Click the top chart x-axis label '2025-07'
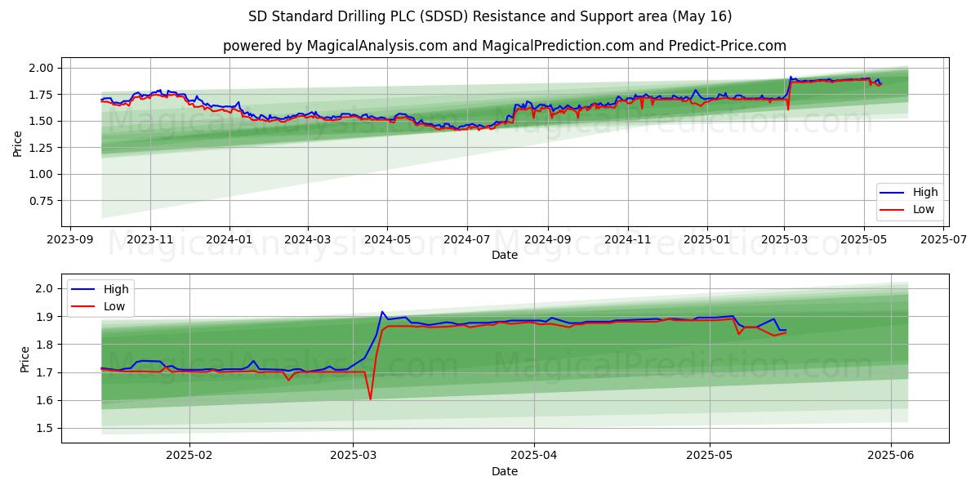 coord(943,240)
